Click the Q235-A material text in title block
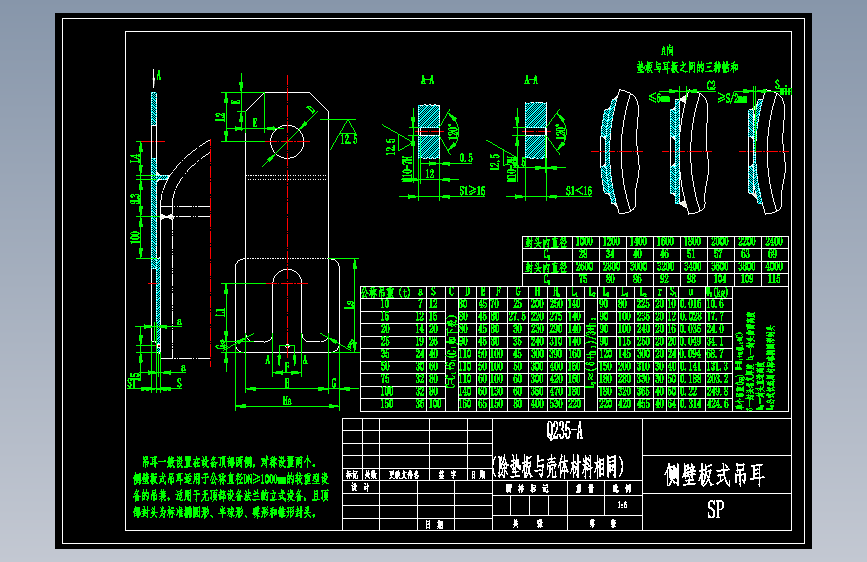867x562 pixels. click(565, 430)
